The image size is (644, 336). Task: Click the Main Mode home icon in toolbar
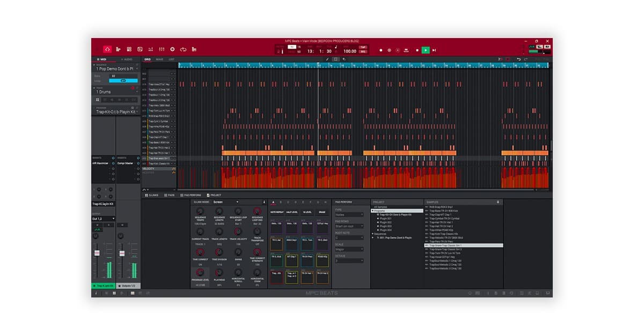click(x=107, y=49)
